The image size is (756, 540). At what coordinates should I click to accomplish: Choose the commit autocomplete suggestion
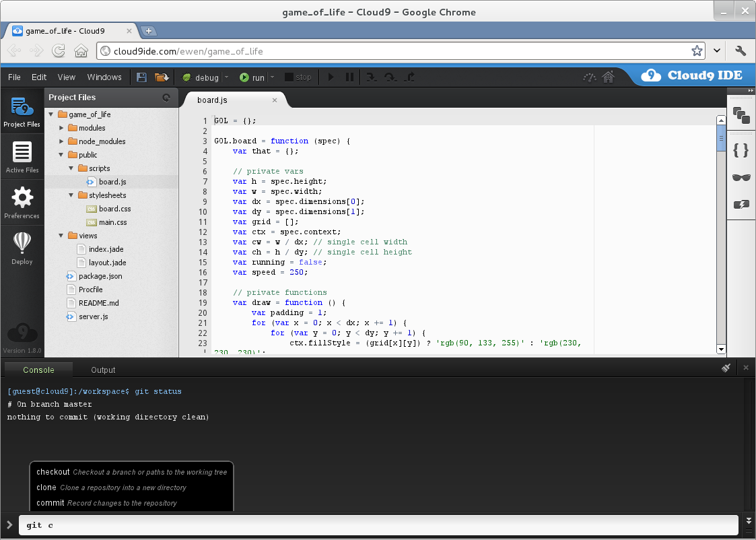pyautogui.click(x=132, y=503)
